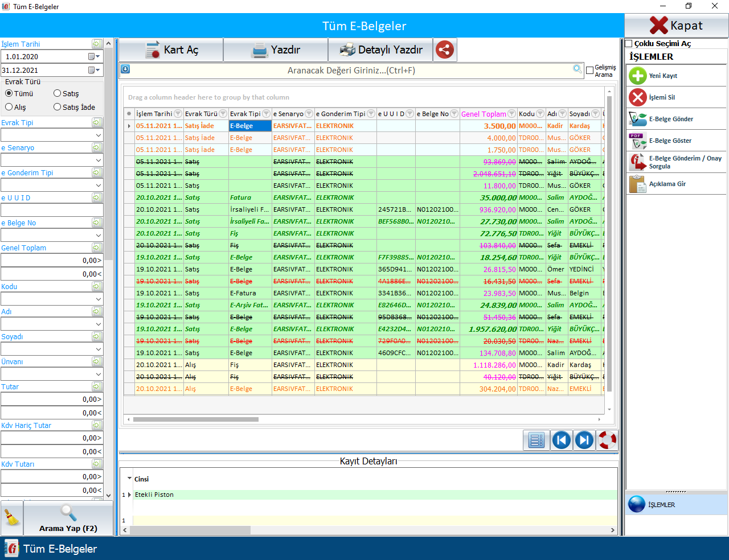The width and height of the screenshot is (729, 560).
Task: Click the first record navigation button
Action: pyautogui.click(x=561, y=440)
